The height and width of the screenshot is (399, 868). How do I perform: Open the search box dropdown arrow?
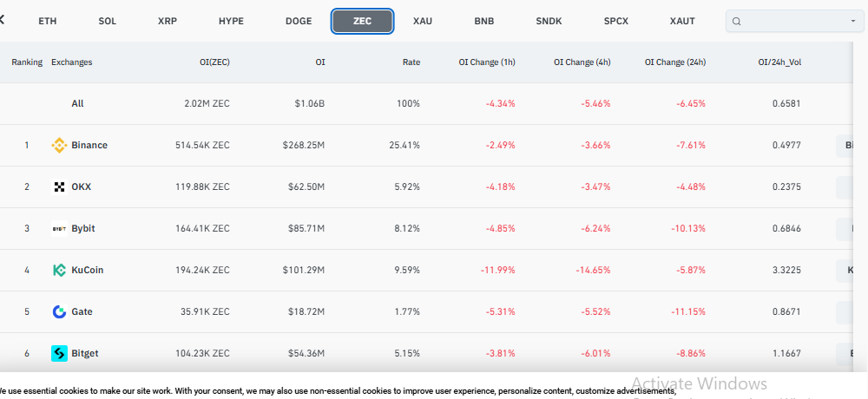tap(853, 22)
